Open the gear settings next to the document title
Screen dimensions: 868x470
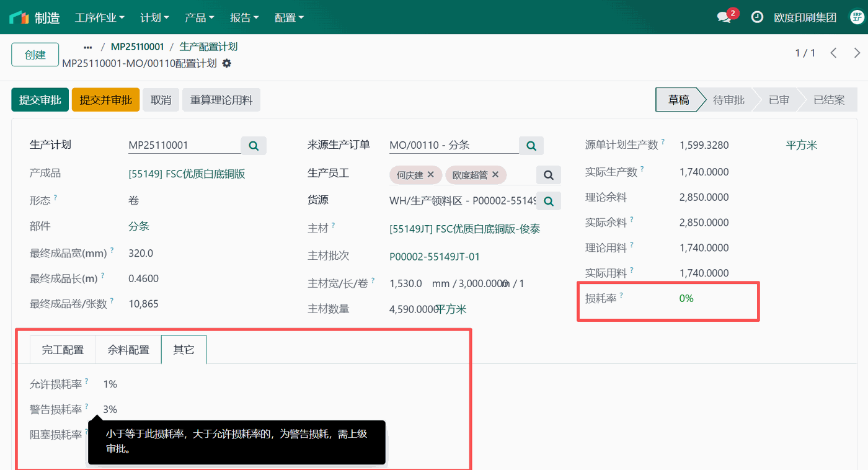coord(227,63)
